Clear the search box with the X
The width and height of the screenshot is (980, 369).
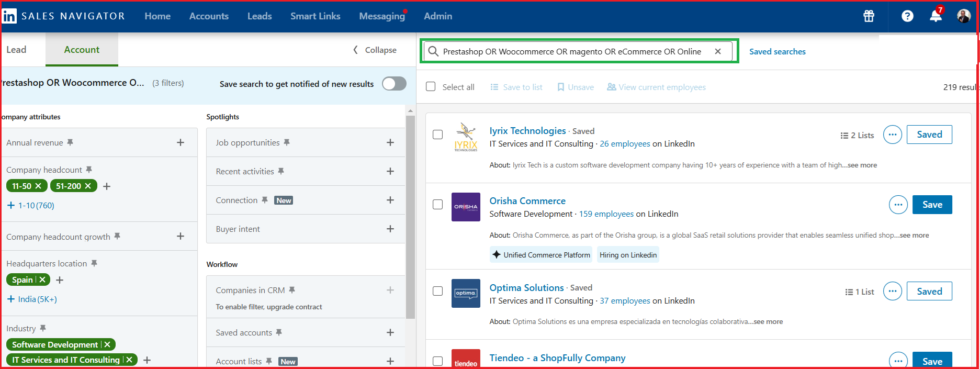(718, 51)
